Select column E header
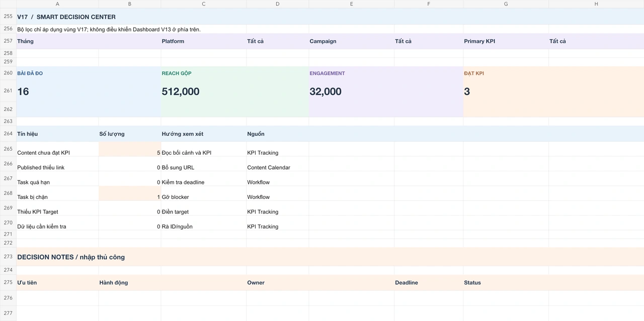 coord(351,4)
